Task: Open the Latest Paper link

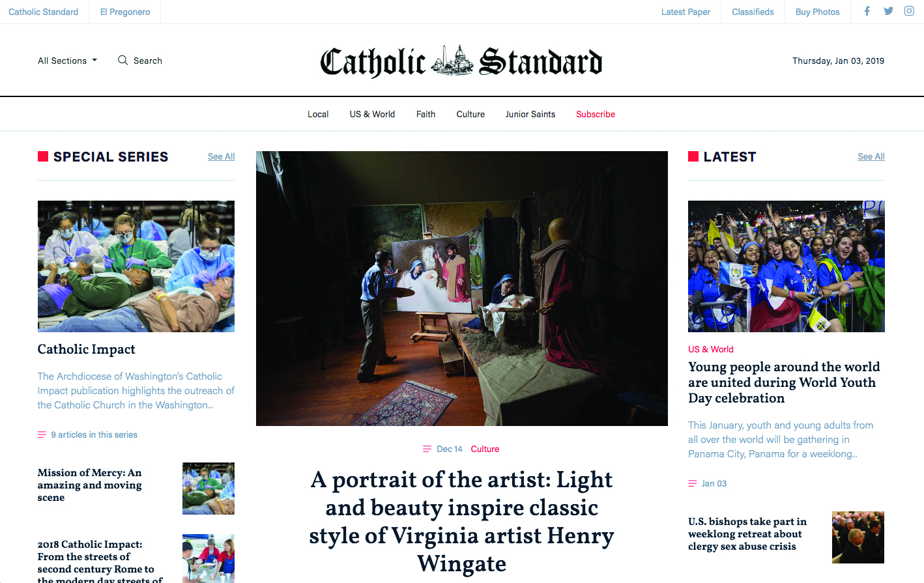Action: [x=686, y=12]
